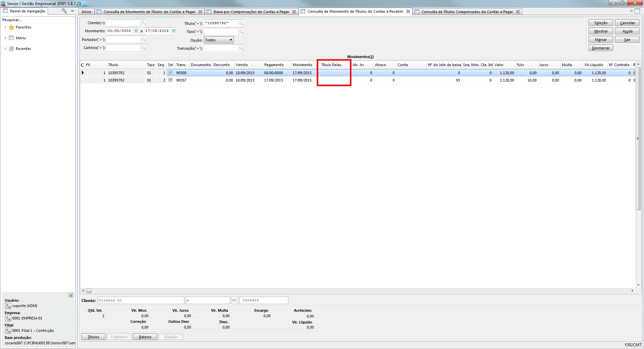The height and width of the screenshot is (349, 644).
Task: Click the Cliente(+) input field
Action: coord(123,23)
